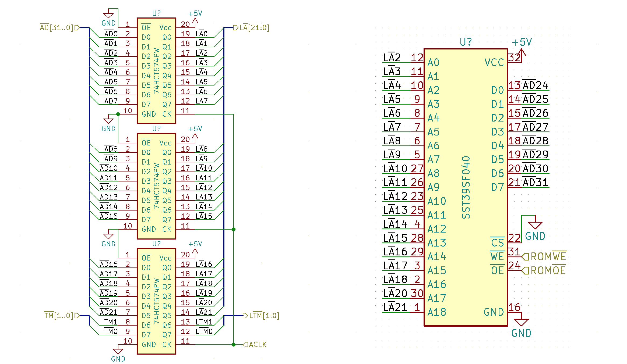Click the AD21 net label
This screenshot has height=364, width=627.
[x=109, y=312]
